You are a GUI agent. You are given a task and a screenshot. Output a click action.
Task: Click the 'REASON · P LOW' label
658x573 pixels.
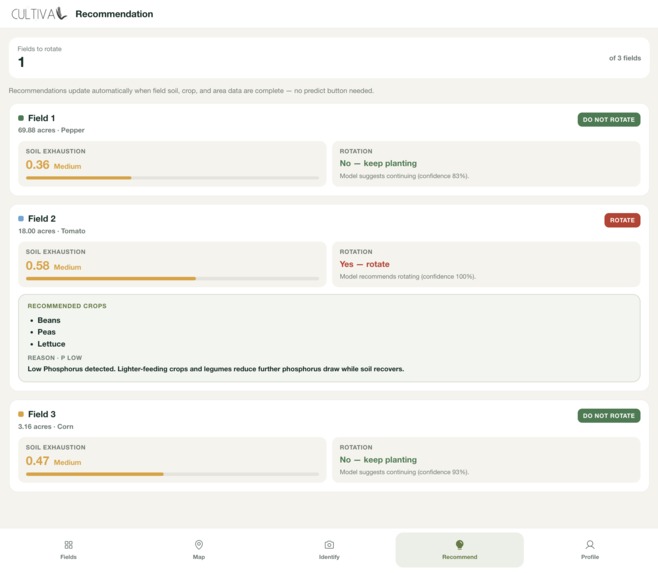tap(55, 358)
